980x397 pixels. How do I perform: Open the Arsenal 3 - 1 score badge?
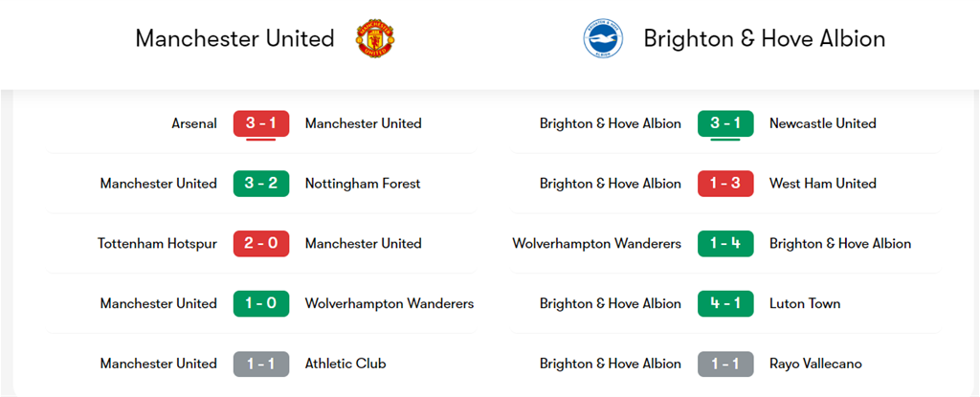[x=261, y=123]
